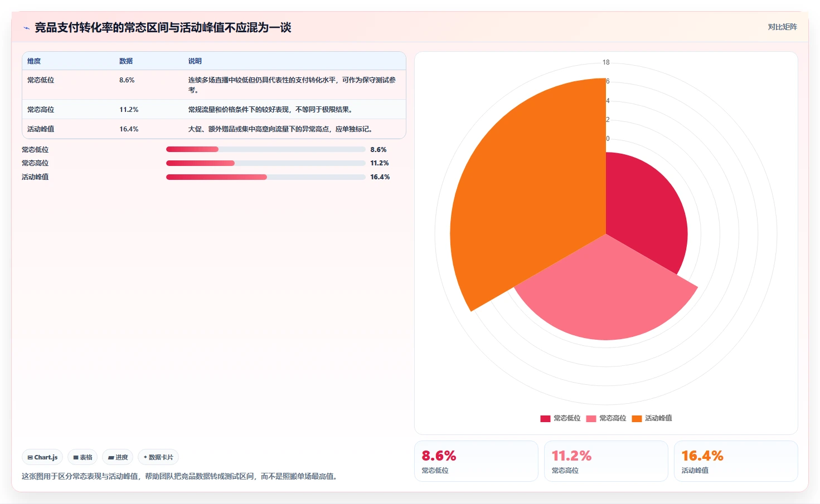Click the 活动峰值 table row label
Viewport: 820px width, 504px height.
[41, 129]
